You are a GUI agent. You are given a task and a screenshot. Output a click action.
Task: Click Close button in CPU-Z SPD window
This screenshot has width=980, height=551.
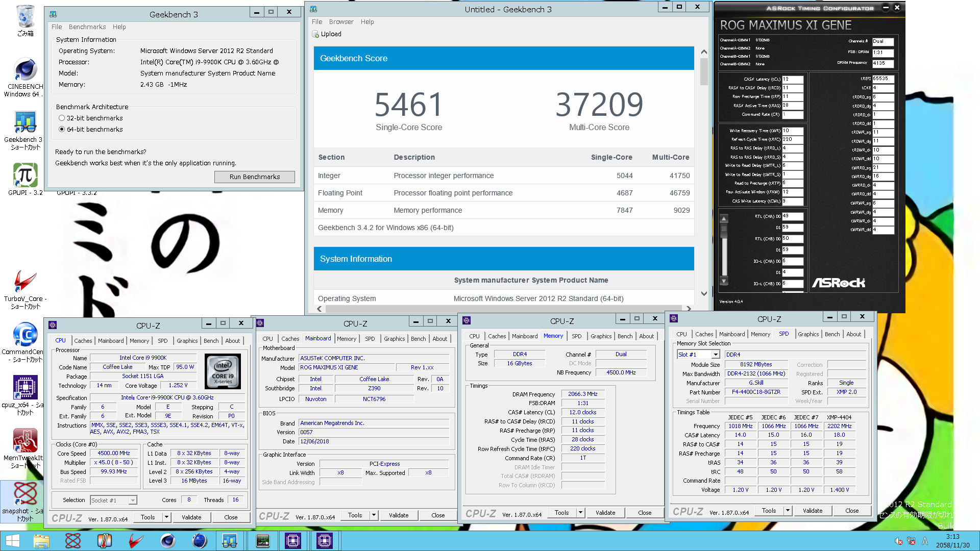pos(852,511)
